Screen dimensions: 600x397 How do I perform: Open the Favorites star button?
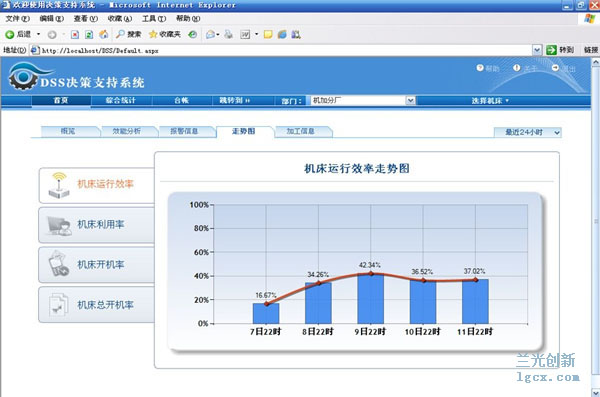coord(165,34)
